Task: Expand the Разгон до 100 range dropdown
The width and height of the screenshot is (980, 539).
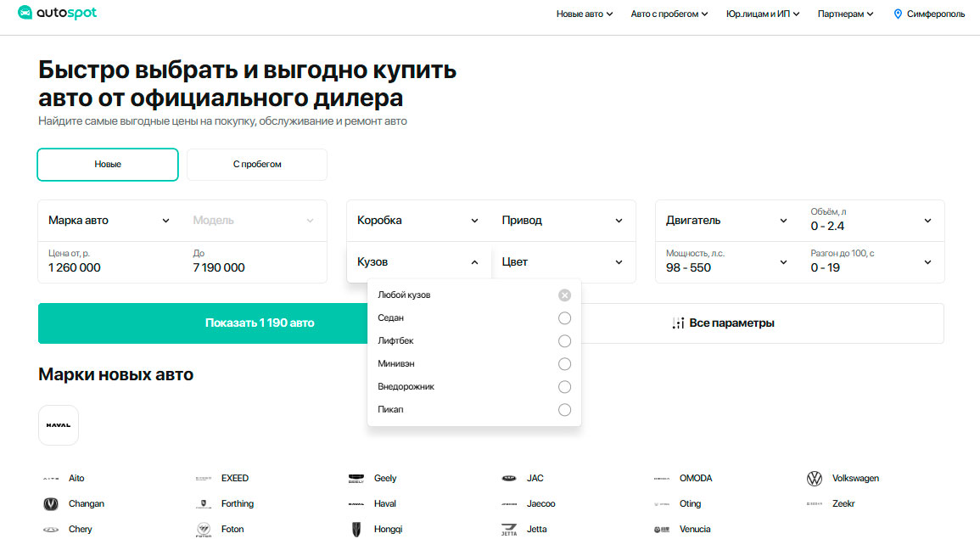Action: coord(872,262)
